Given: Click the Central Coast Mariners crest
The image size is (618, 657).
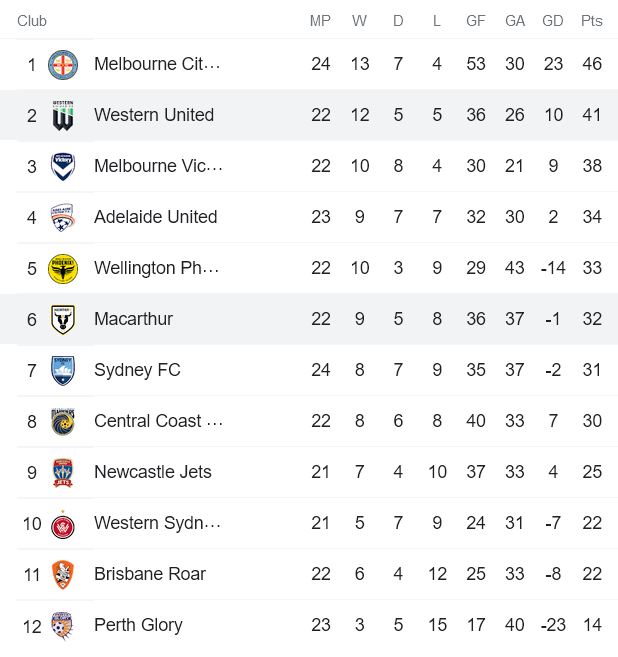Looking at the screenshot, I should 64,421.
